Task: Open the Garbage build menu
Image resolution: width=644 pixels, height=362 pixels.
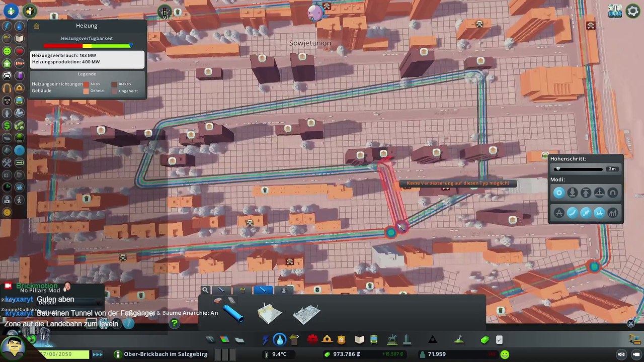Action: click(x=295, y=340)
